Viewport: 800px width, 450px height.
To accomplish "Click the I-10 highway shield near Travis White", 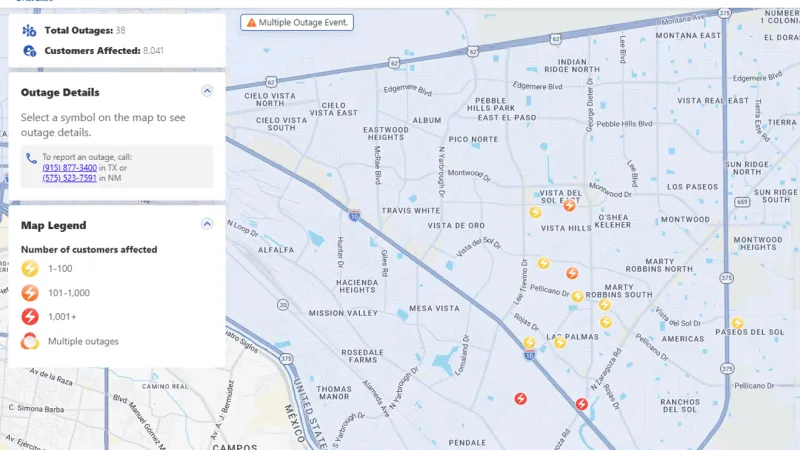I will point(354,215).
